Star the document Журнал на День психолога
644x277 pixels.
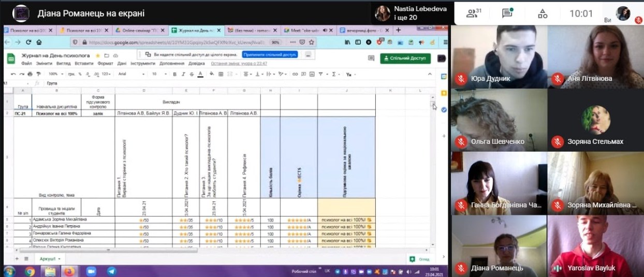click(98, 55)
